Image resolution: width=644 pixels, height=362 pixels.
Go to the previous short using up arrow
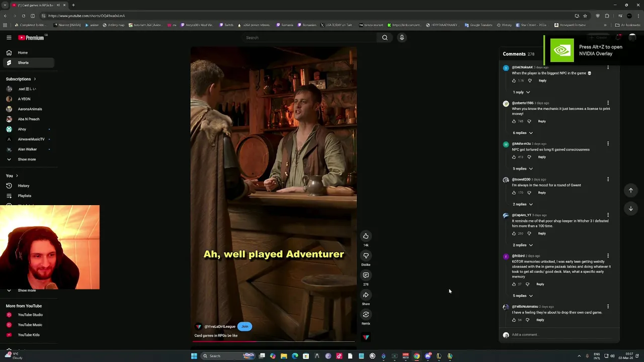click(x=630, y=191)
